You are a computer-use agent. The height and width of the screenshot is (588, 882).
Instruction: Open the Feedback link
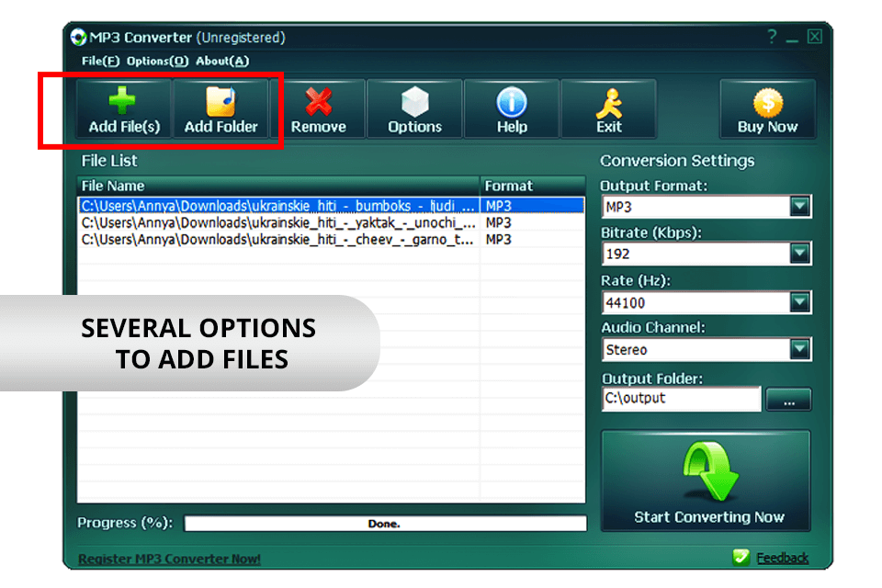point(782,558)
